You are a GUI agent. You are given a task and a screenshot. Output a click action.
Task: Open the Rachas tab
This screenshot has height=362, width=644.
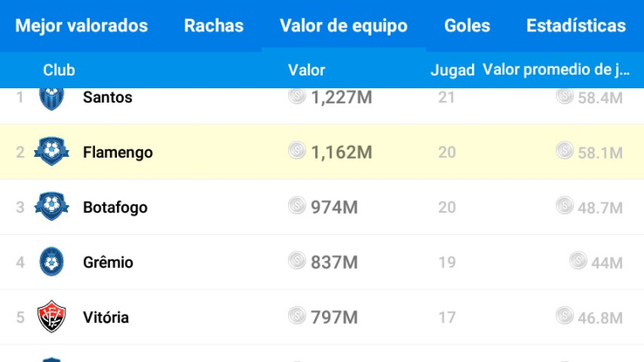pos(214,25)
